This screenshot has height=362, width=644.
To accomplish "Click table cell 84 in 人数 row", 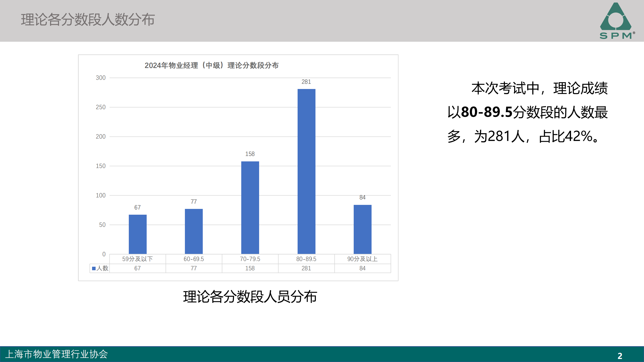I will [363, 268].
